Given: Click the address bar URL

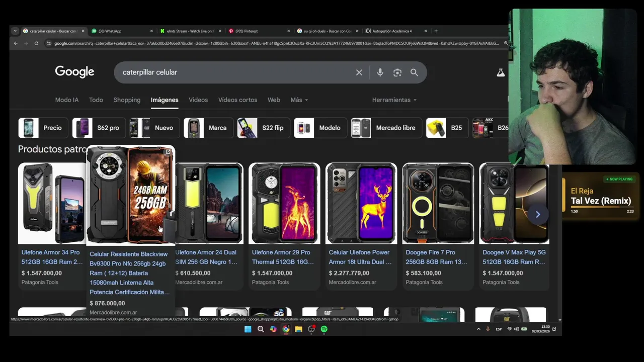Looking at the screenshot, I should pos(277,43).
